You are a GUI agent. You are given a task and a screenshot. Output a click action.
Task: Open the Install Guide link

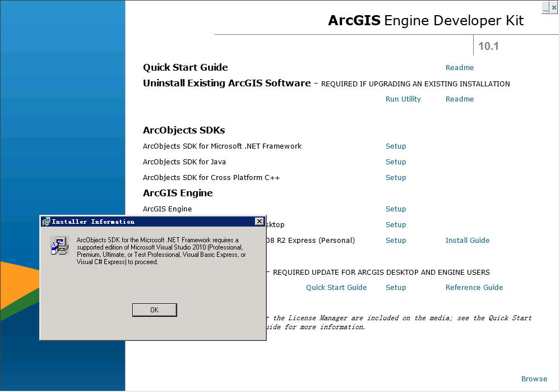[x=467, y=241]
